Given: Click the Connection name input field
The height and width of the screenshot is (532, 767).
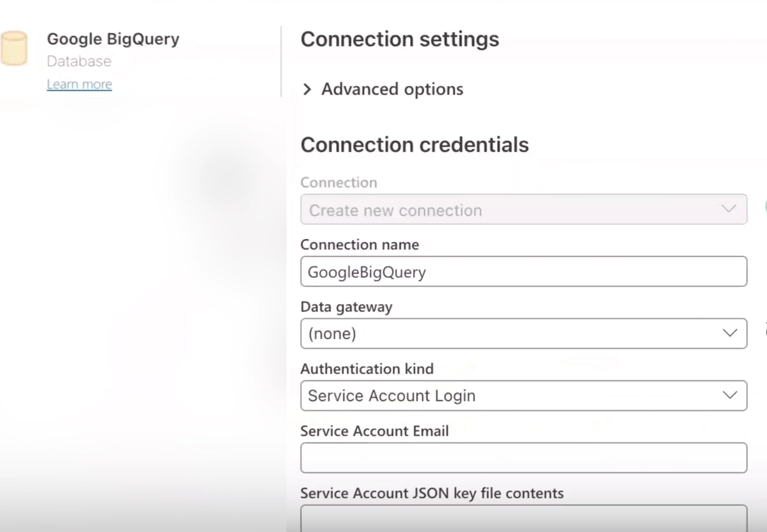Looking at the screenshot, I should [x=524, y=271].
